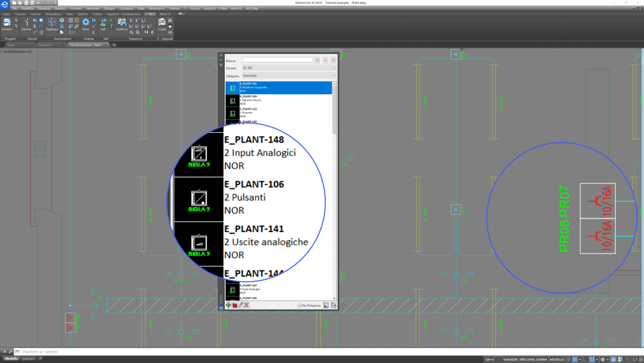Click the green plus add symbol icon
Image resolution: width=644 pixels, height=363 pixels.
click(229, 305)
